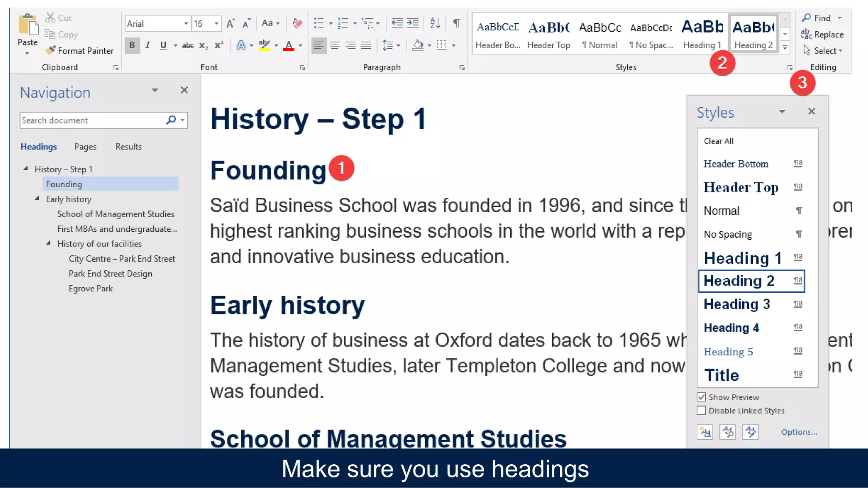Open the font size dropdown
The image size is (868, 488).
(217, 24)
